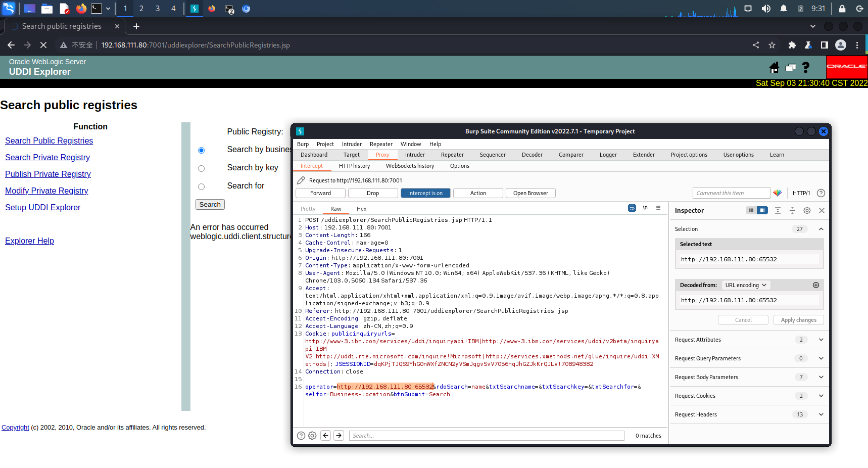
Task: Stop loading the page
Action: click(43, 45)
